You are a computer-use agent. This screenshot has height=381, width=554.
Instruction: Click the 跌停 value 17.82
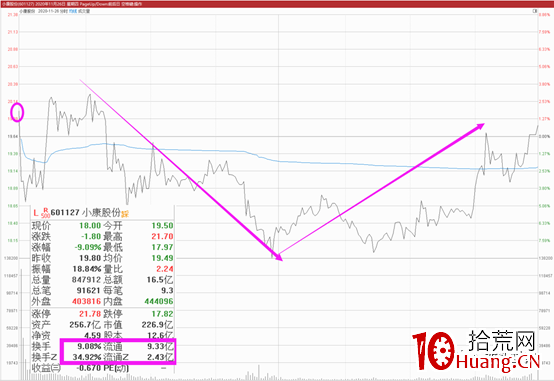[x=163, y=314]
